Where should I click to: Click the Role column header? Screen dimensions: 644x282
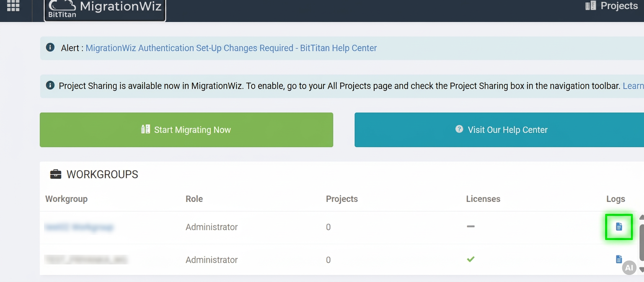[x=194, y=199]
